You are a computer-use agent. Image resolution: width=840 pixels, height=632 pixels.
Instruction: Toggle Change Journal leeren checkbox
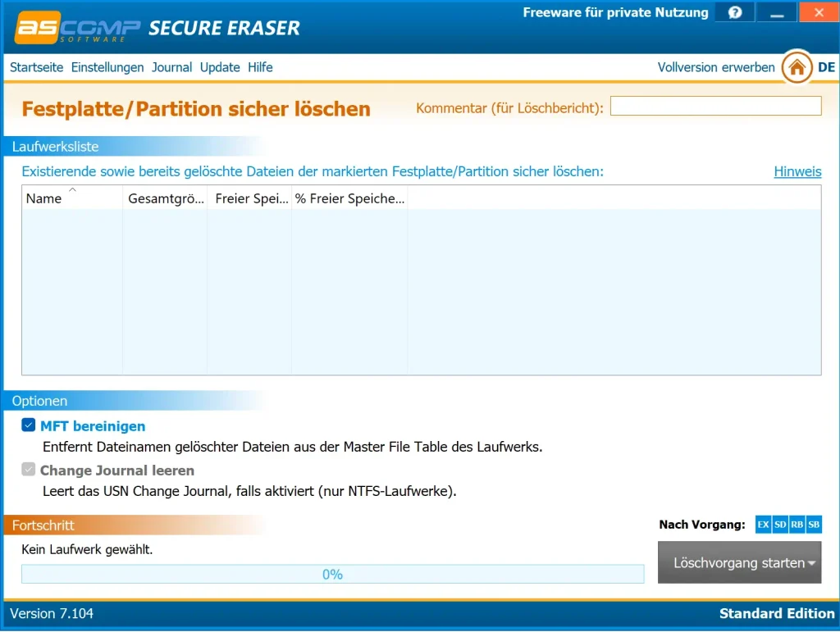pos(29,470)
